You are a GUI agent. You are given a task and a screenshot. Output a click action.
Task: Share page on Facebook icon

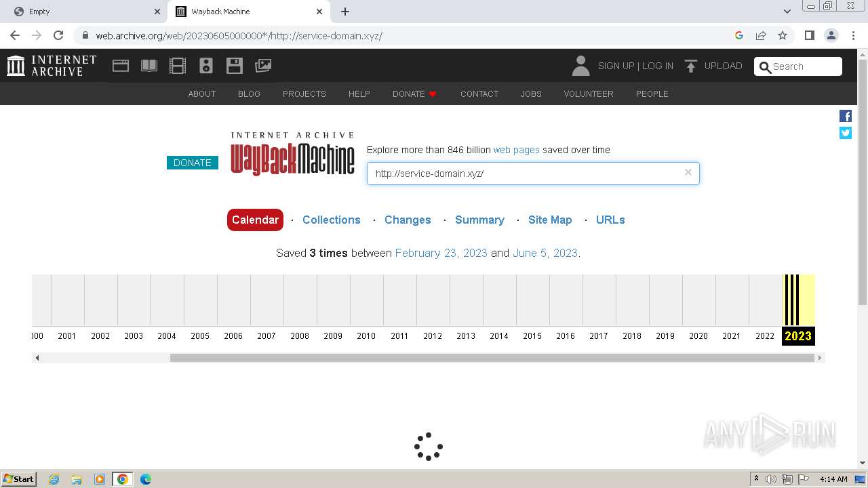pyautogui.click(x=846, y=116)
